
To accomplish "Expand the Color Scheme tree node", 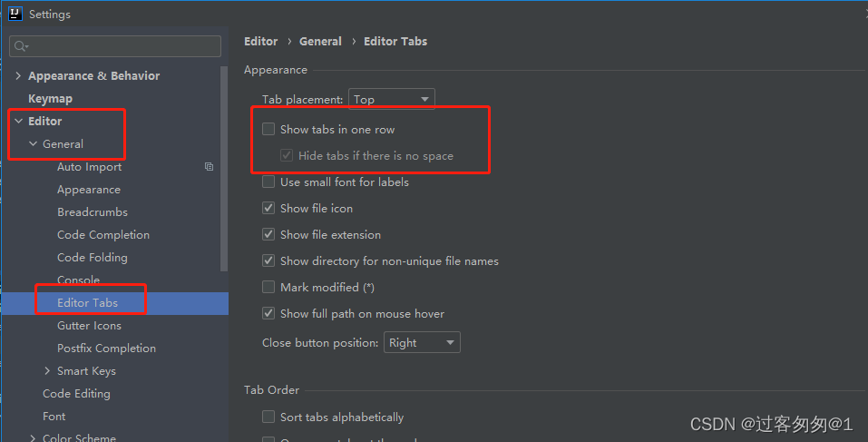I will coord(33,438).
